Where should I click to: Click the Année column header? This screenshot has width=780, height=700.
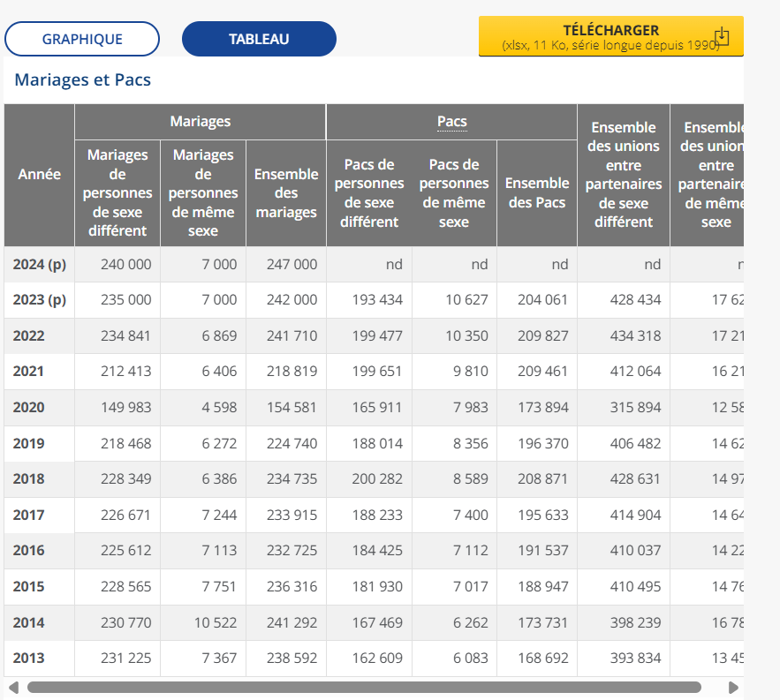pyautogui.click(x=40, y=175)
